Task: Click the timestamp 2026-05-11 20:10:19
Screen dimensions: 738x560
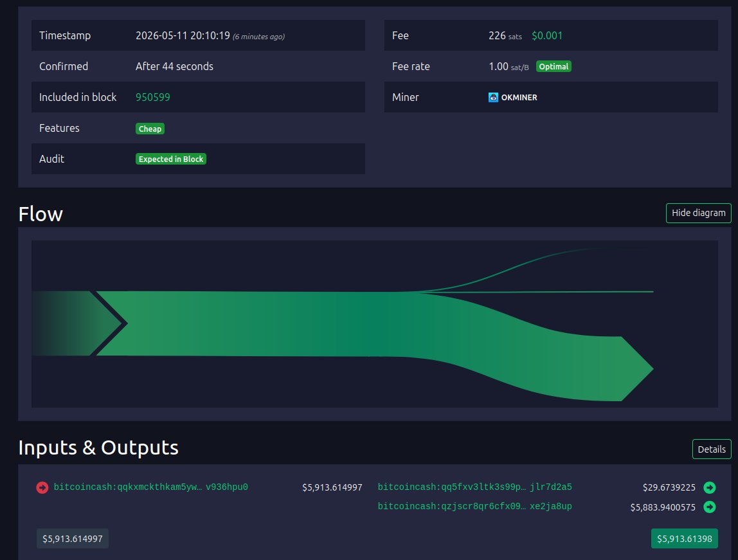Action: 183,36
